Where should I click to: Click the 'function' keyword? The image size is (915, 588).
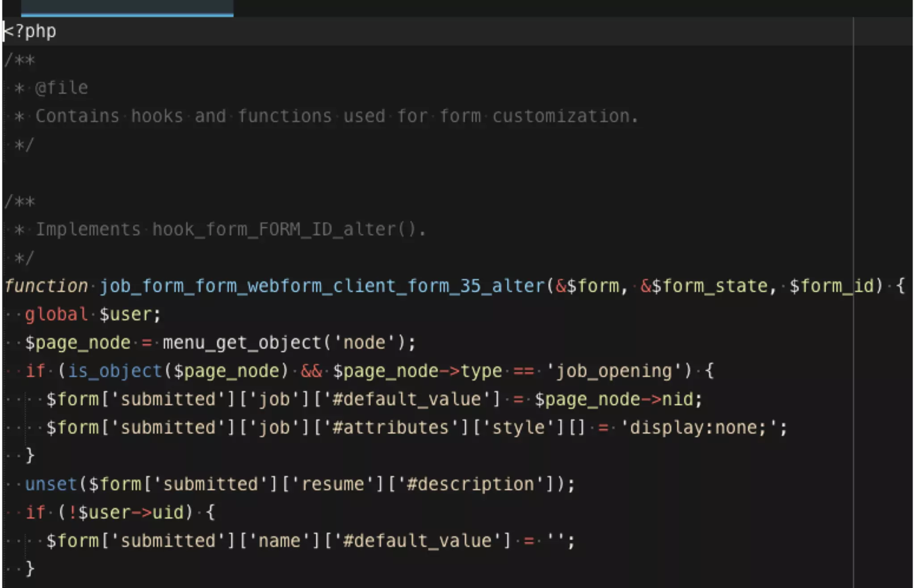[x=46, y=286]
